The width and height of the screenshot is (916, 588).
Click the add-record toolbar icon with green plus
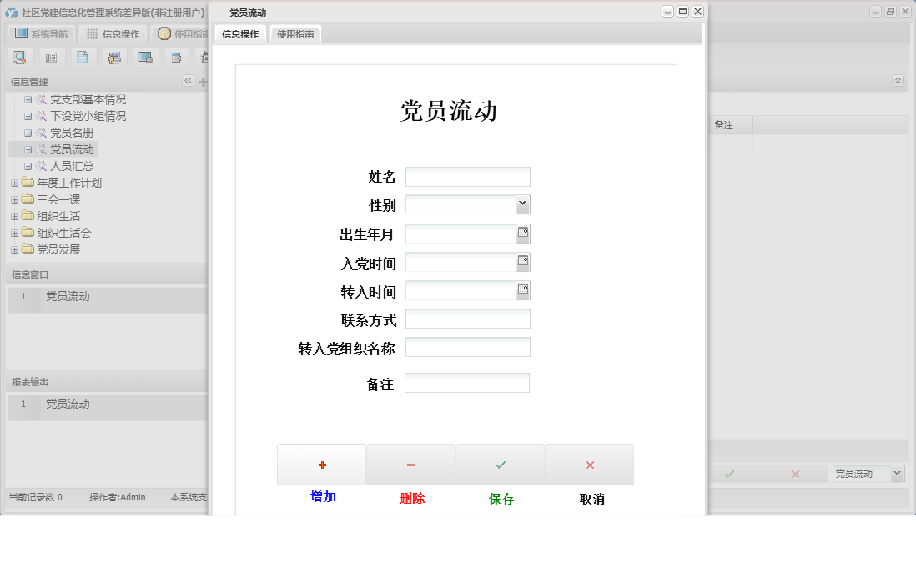click(175, 57)
